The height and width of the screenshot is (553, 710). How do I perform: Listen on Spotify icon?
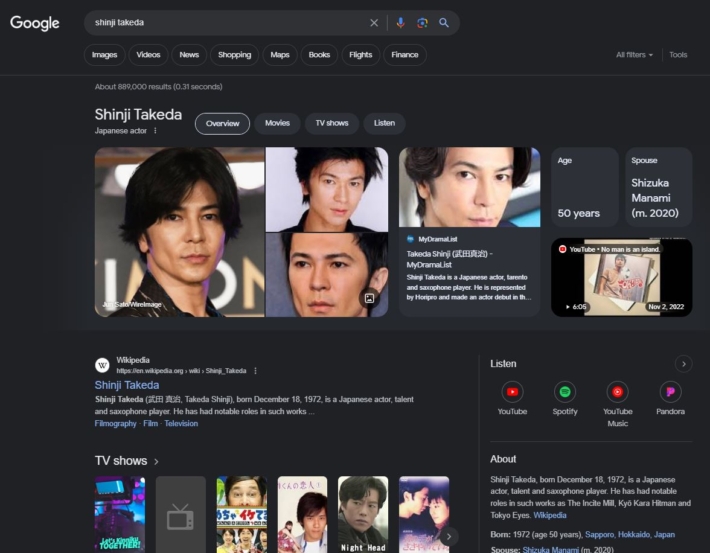click(565, 392)
